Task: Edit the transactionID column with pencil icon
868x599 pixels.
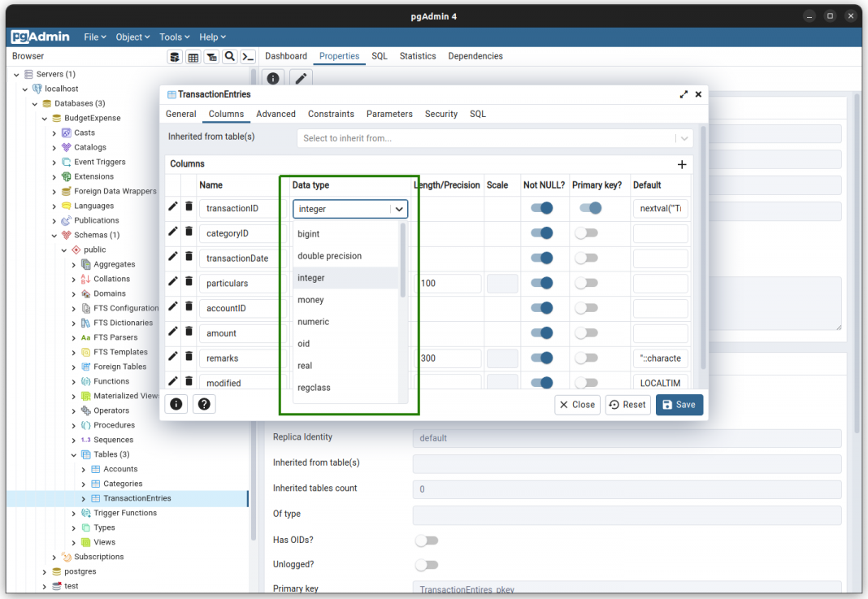Action: (x=172, y=206)
